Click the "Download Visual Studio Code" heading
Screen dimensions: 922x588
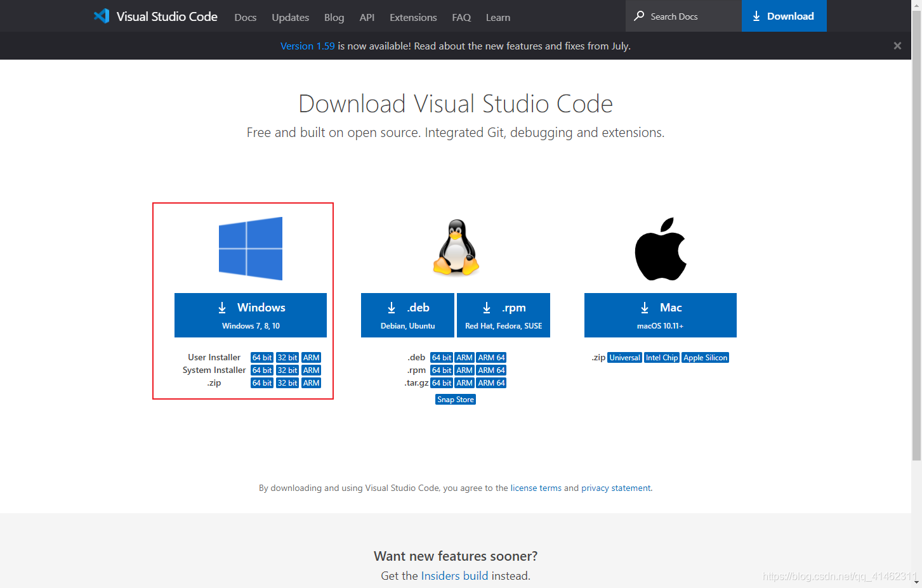click(456, 103)
